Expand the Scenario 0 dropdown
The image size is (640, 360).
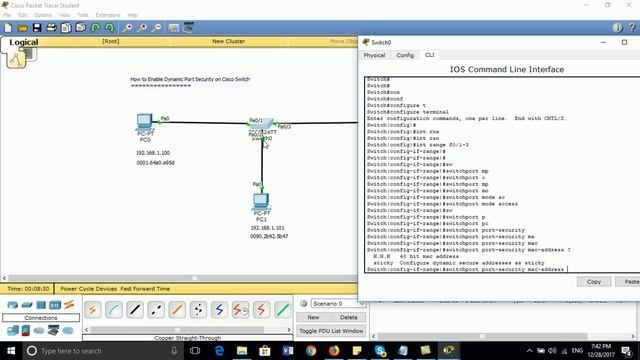[338, 304]
